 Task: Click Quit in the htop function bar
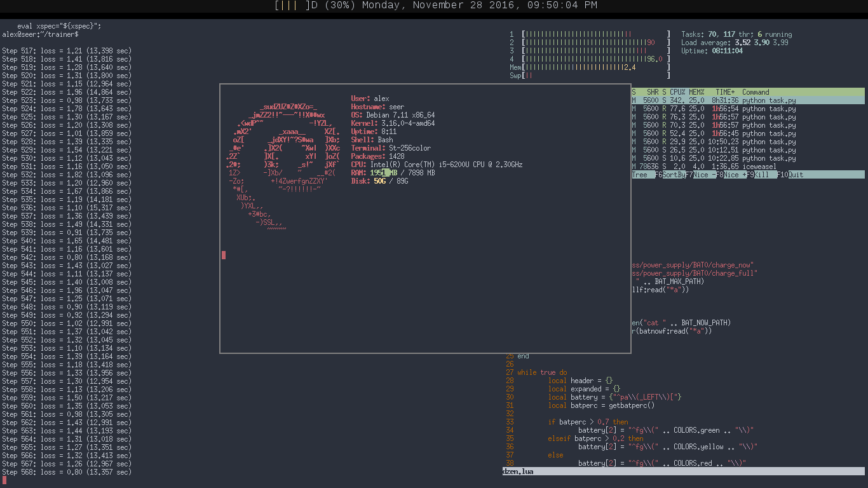pos(796,175)
